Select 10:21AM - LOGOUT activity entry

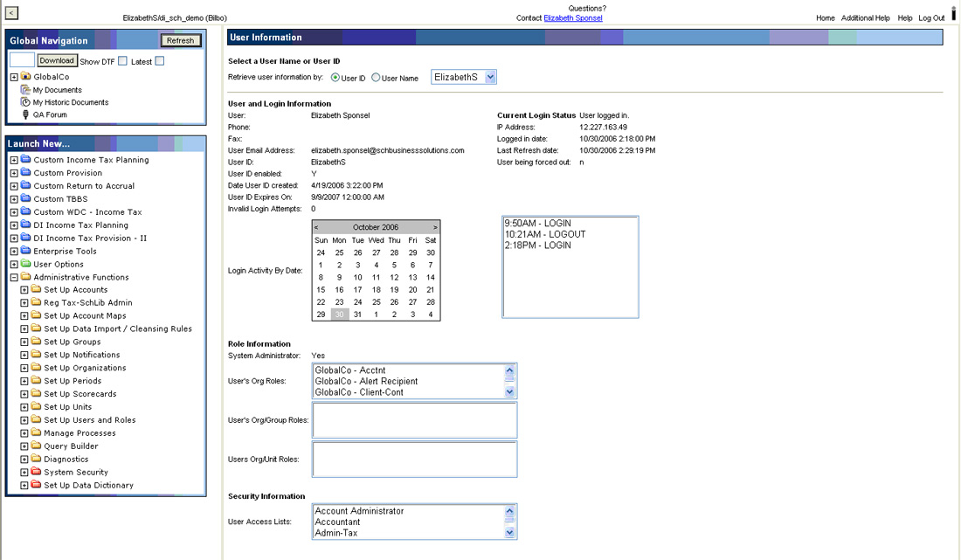(x=545, y=234)
